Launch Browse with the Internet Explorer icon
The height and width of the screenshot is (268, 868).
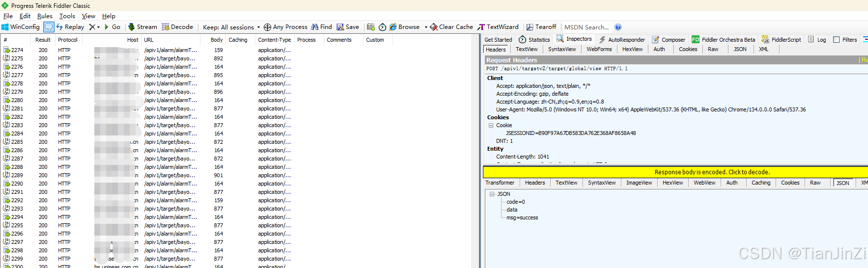(x=404, y=27)
